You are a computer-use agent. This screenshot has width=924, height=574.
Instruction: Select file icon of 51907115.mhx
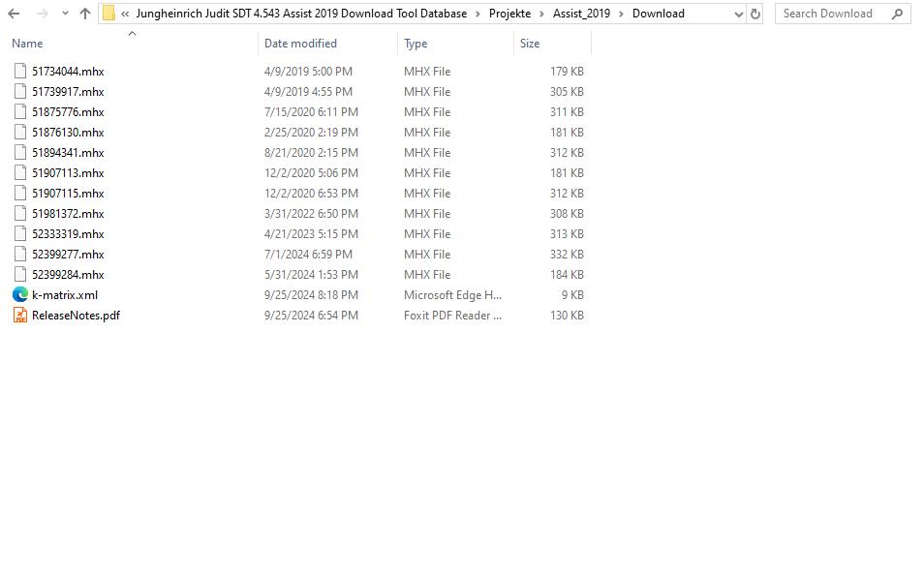coord(20,193)
